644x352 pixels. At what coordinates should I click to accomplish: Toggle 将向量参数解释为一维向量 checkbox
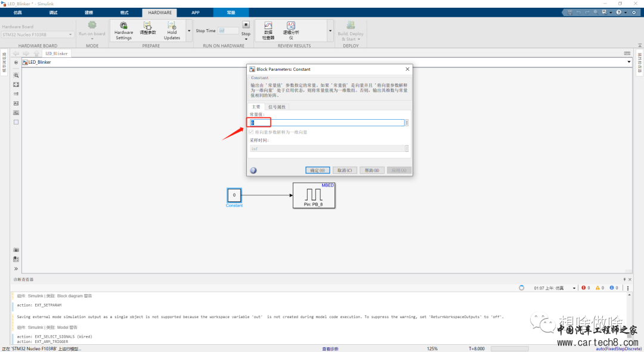pyautogui.click(x=252, y=132)
